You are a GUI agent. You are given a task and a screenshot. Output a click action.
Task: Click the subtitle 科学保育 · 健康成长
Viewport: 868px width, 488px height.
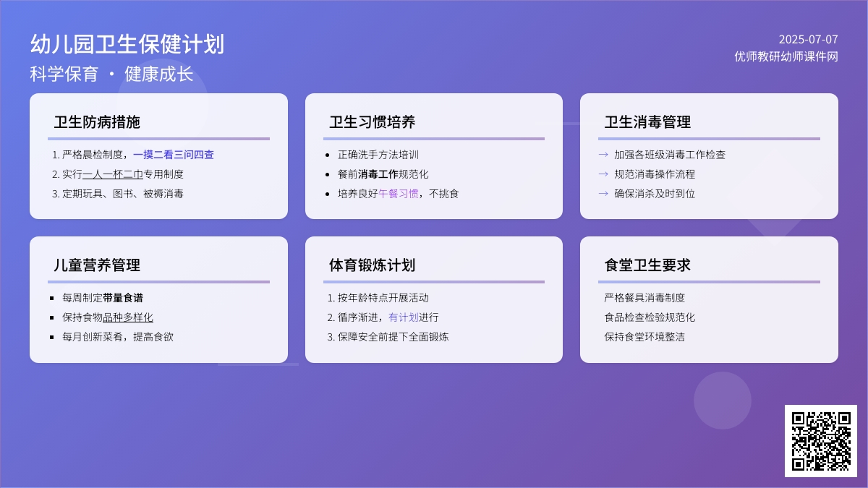[112, 74]
